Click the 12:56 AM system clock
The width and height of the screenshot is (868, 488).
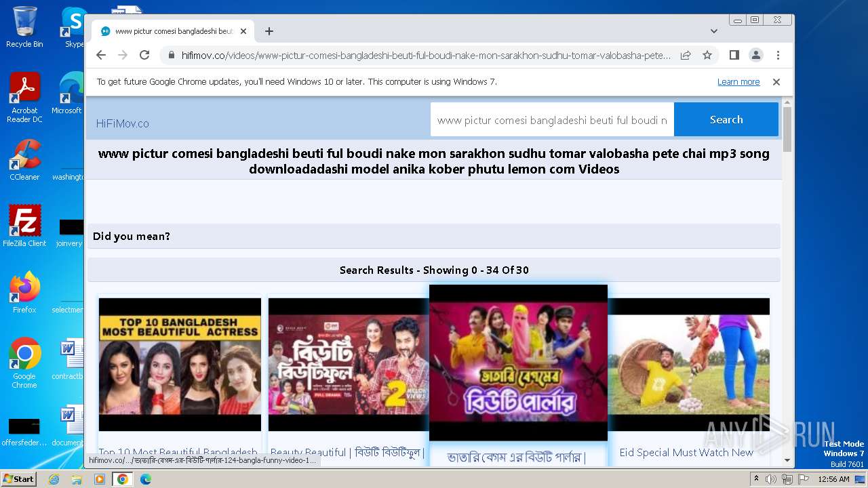click(834, 479)
